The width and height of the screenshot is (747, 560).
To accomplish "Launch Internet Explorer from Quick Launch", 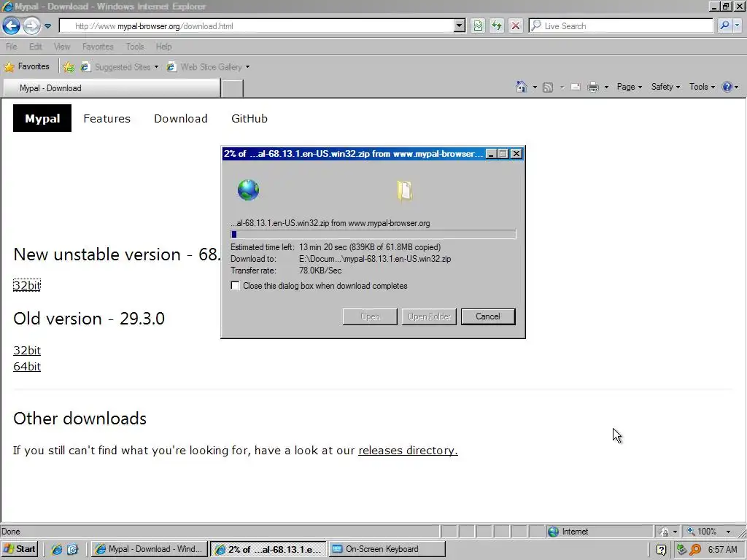I will [57, 549].
